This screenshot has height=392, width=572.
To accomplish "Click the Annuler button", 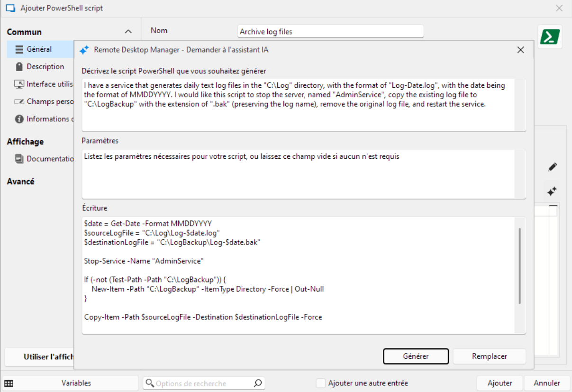I will coord(546,383).
